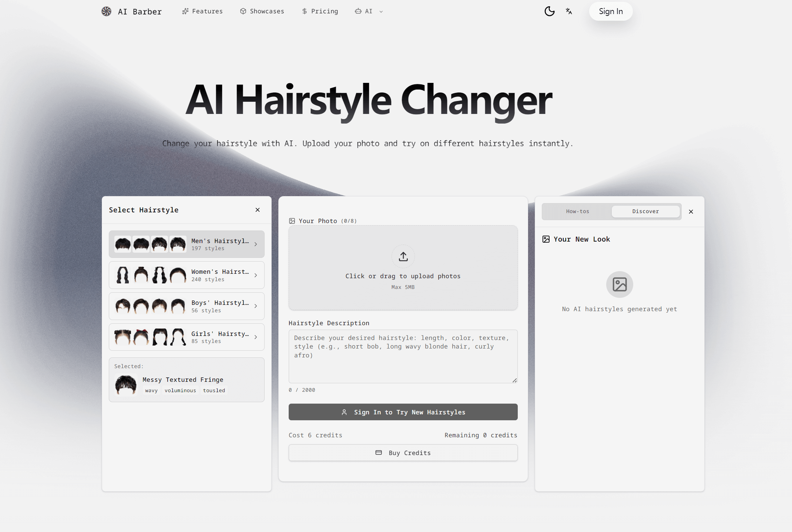Switch to the How-tos tab
The image size is (792, 532).
coord(577,211)
